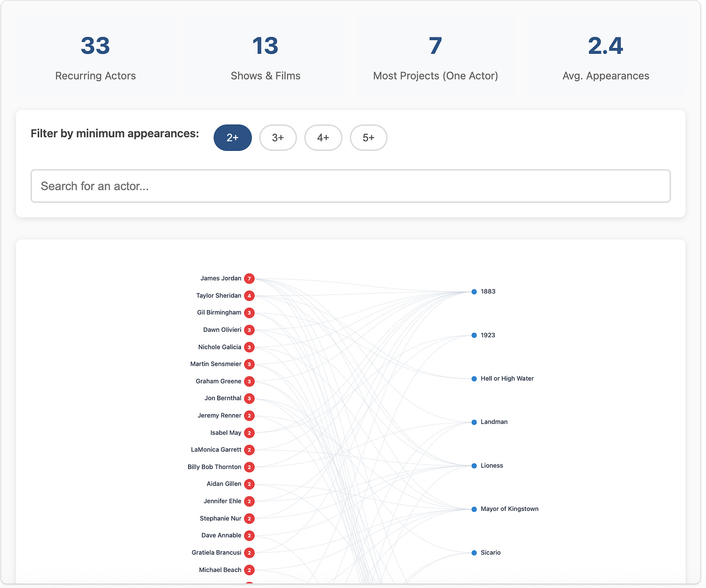Image resolution: width=706 pixels, height=588 pixels.
Task: Click the Dave Annable actor label
Action: click(x=221, y=536)
